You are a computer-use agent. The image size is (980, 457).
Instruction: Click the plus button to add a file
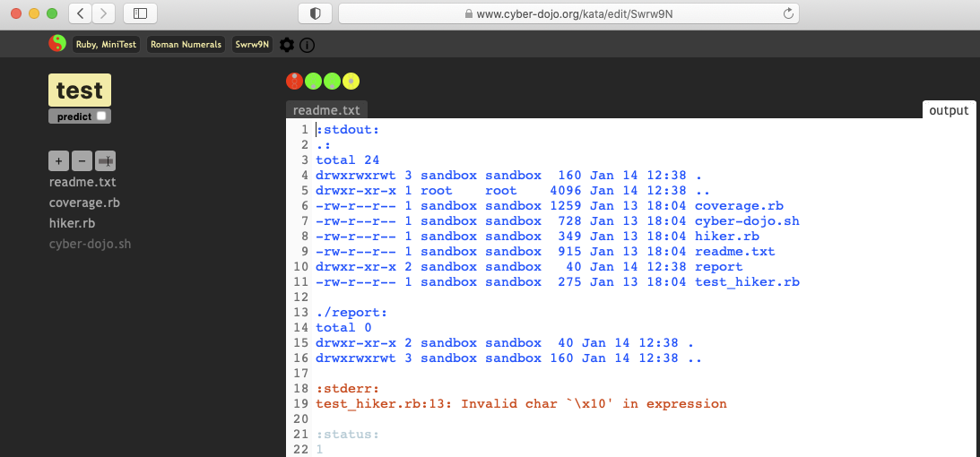59,161
